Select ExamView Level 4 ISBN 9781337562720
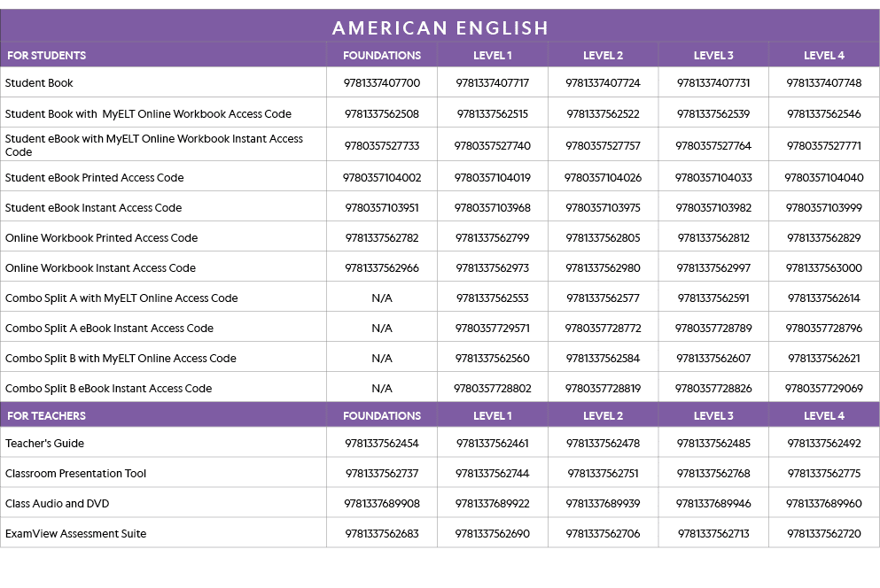Image resolution: width=880 pixels, height=588 pixels. pyautogui.click(x=823, y=534)
